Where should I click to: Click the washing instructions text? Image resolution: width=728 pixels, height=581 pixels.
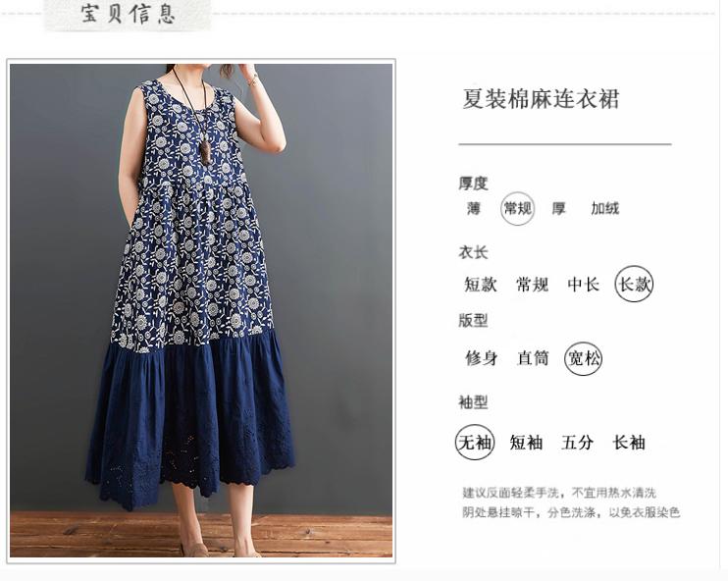point(571,502)
